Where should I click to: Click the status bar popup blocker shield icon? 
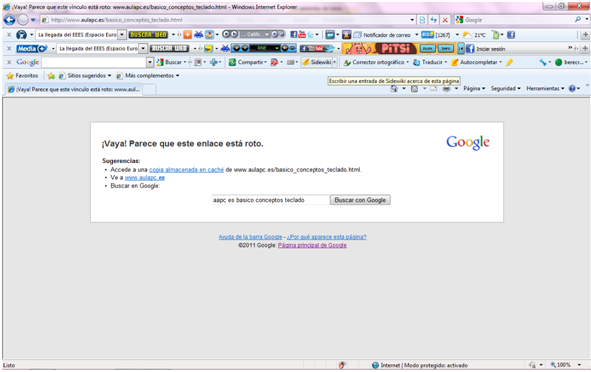point(342,365)
